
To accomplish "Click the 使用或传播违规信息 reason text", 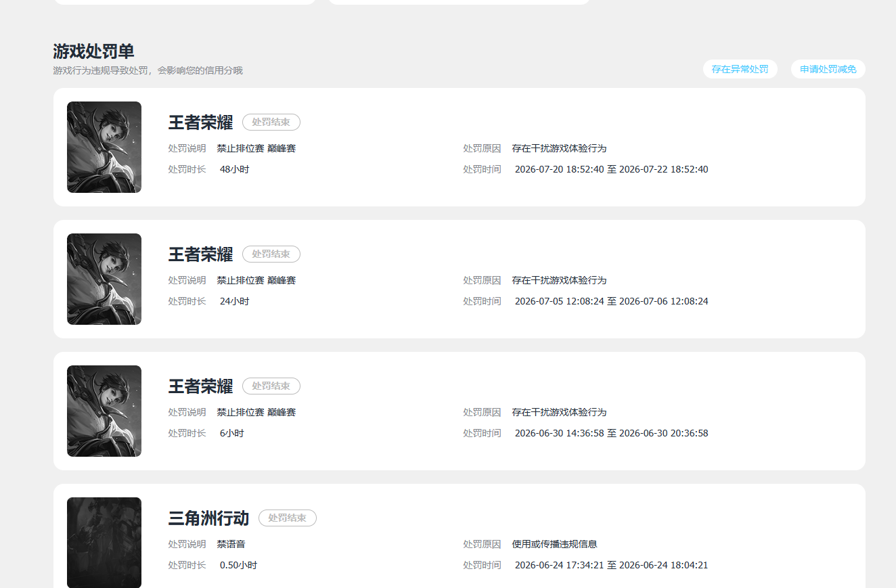I will coord(555,544).
